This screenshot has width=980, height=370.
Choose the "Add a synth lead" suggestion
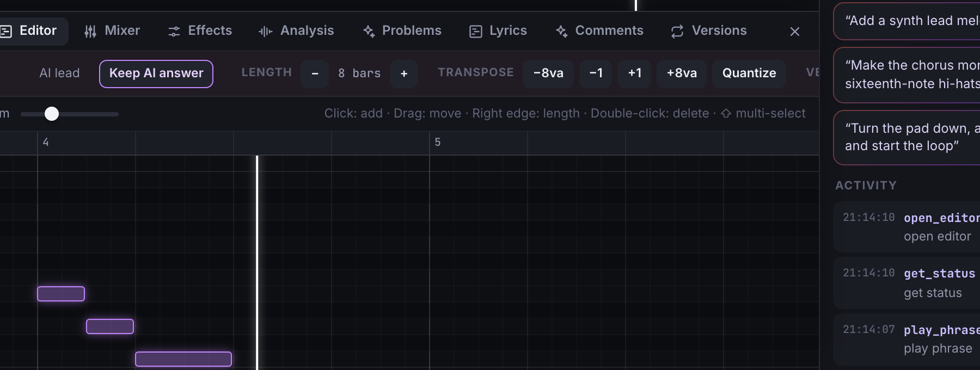[x=907, y=21]
